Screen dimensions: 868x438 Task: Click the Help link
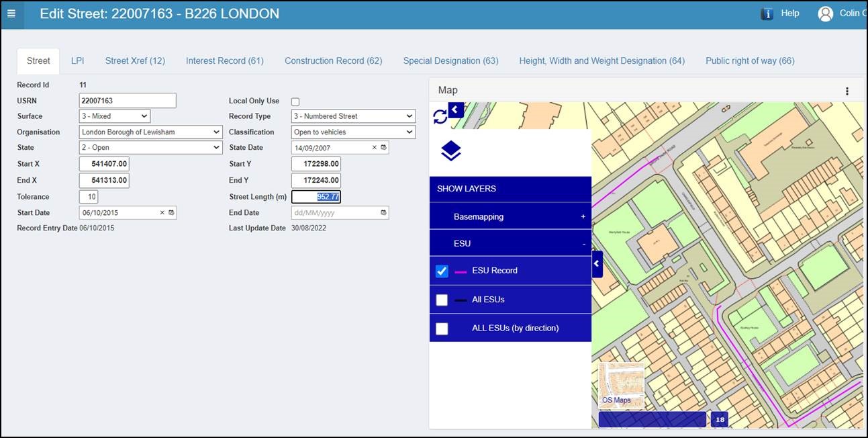790,13
